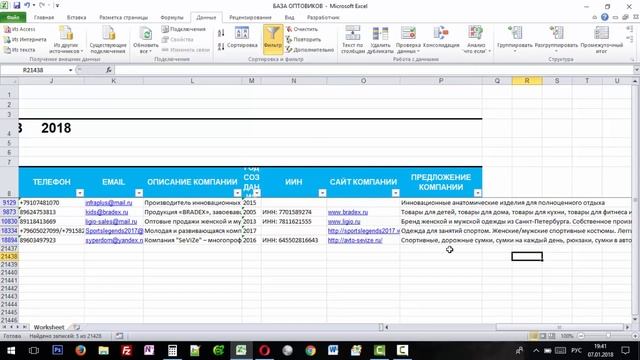The image size is (640, 360).
Task: Click the Фильтр (Filter) funnel button
Action: click(273, 39)
